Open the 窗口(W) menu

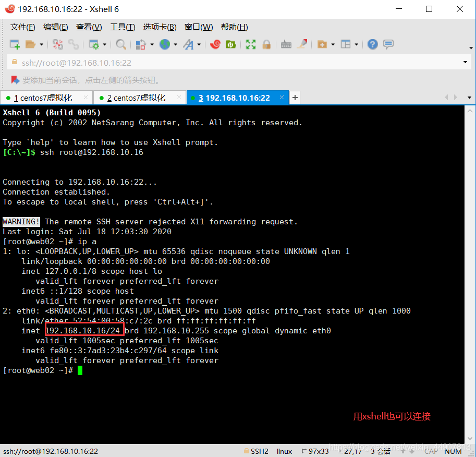(199, 27)
